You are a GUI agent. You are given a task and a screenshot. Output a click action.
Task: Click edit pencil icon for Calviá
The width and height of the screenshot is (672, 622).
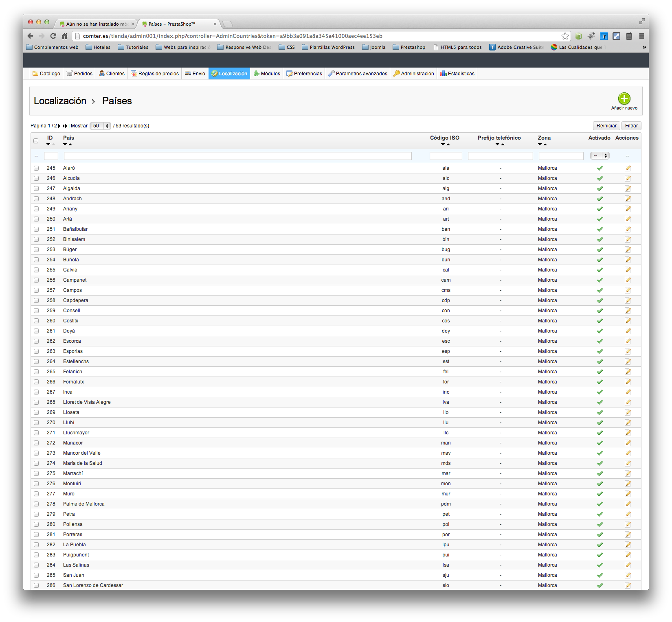(628, 270)
